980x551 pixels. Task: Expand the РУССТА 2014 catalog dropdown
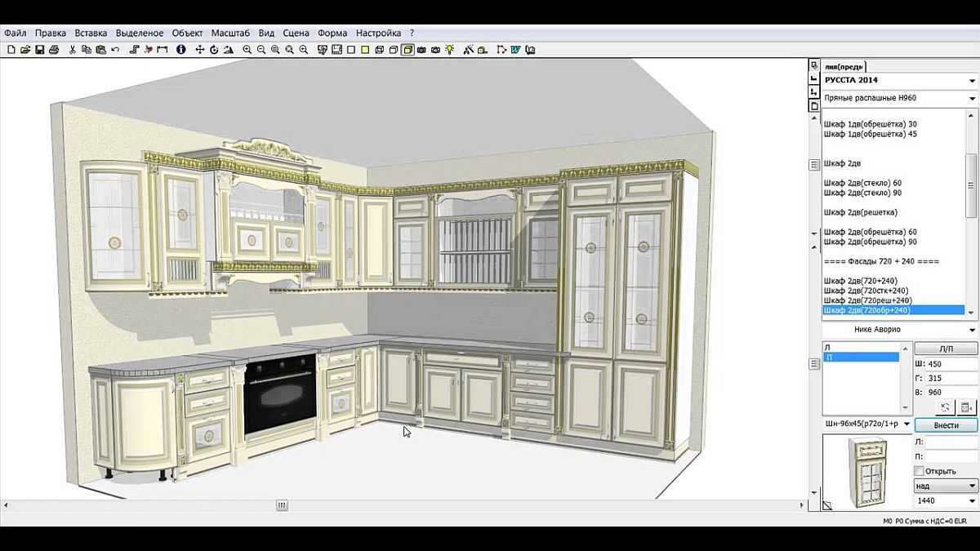[972, 81]
